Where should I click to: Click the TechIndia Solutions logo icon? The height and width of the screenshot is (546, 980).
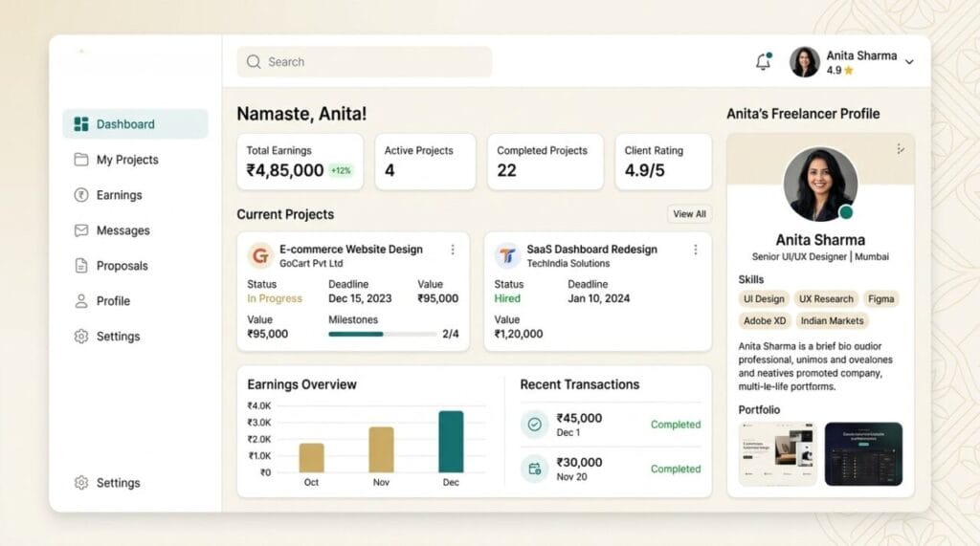(x=507, y=255)
